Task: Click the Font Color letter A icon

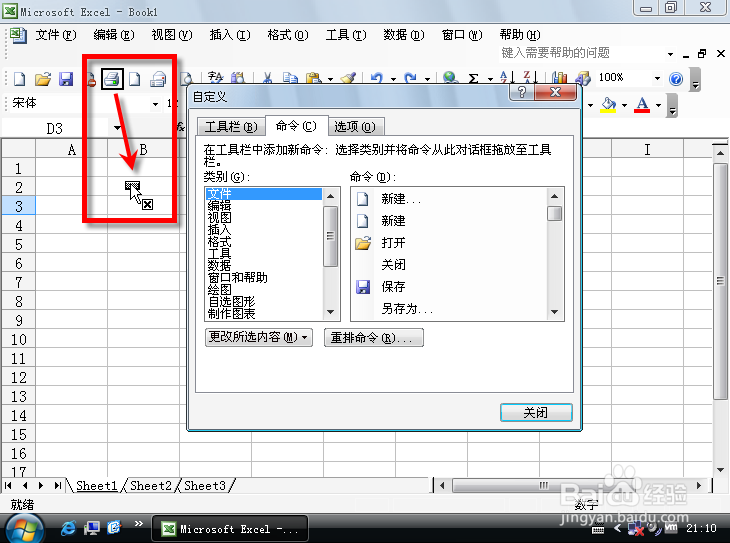Action: coord(642,105)
